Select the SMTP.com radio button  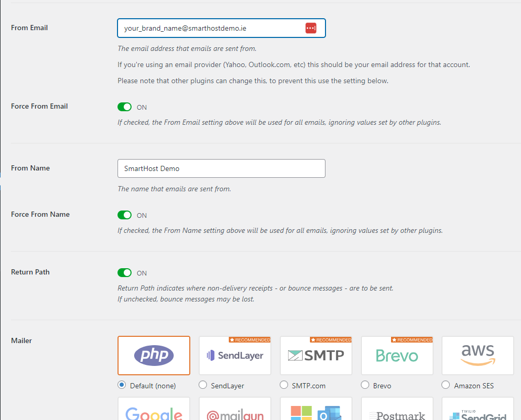(x=284, y=385)
